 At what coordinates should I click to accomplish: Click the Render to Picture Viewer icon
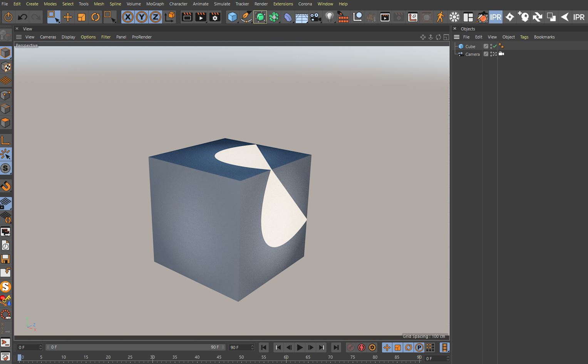pyautogui.click(x=201, y=17)
